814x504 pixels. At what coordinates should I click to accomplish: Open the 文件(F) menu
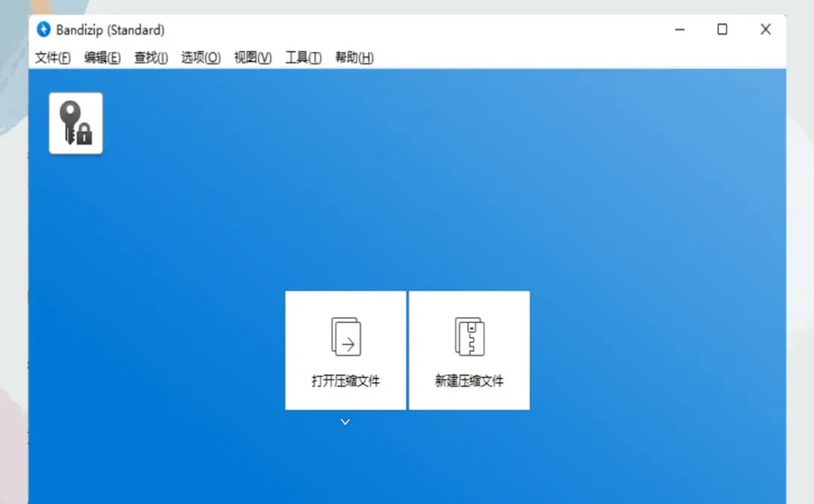pyautogui.click(x=51, y=57)
